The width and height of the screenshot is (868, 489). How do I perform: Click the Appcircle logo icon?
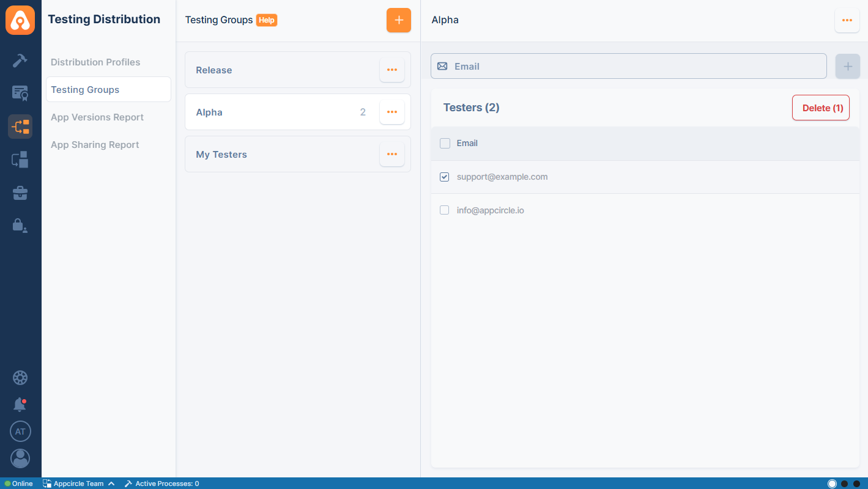[x=20, y=20]
